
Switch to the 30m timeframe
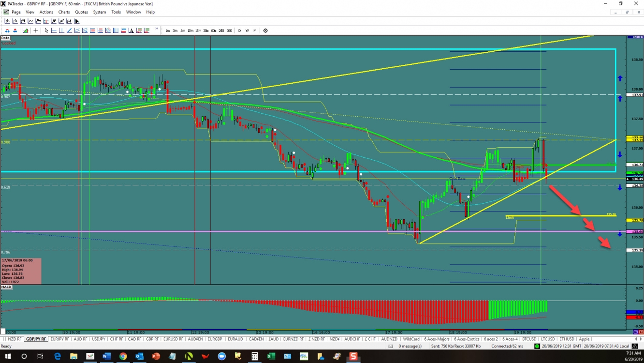coord(206,30)
